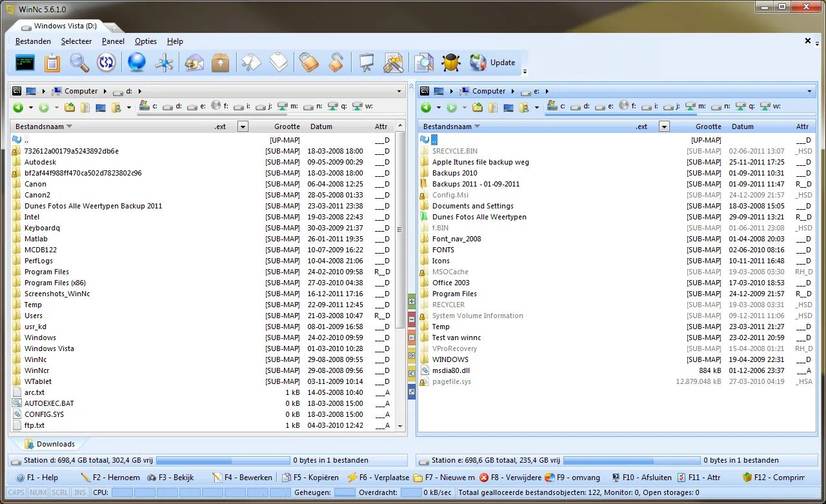
Task: Click the Downloads tab at bottom left
Action: pos(49,444)
